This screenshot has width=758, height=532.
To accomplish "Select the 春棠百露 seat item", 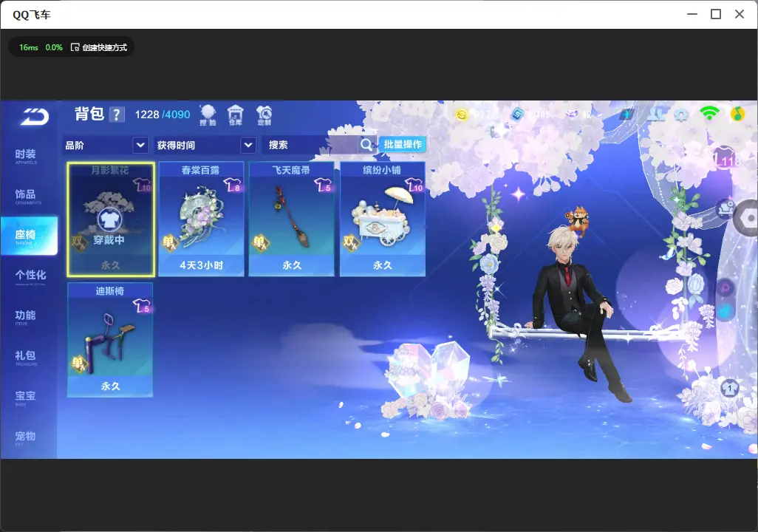I will pyautogui.click(x=201, y=219).
